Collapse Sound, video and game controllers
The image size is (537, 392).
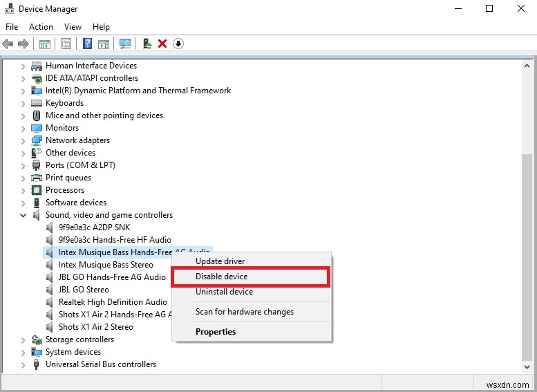23,215
